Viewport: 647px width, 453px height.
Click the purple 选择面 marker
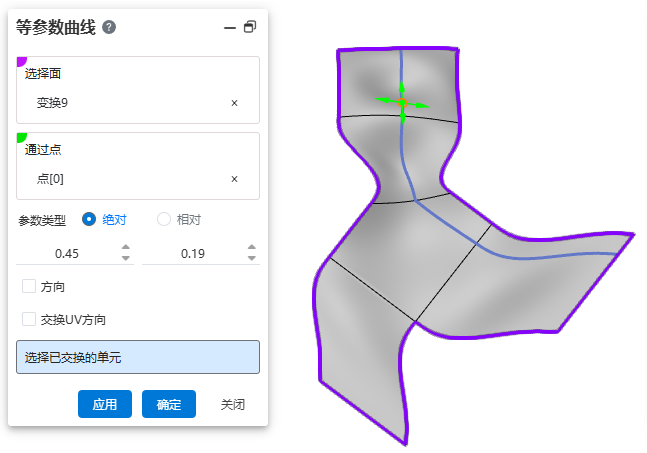[22, 62]
